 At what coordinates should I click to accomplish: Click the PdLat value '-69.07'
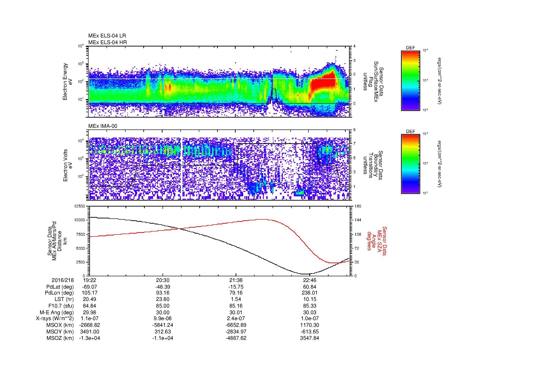click(x=90, y=287)
